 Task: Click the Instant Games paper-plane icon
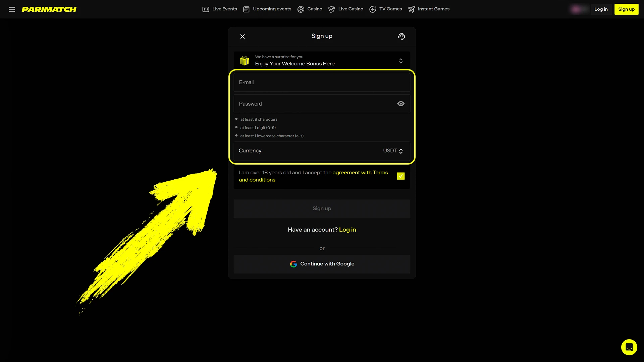click(412, 9)
